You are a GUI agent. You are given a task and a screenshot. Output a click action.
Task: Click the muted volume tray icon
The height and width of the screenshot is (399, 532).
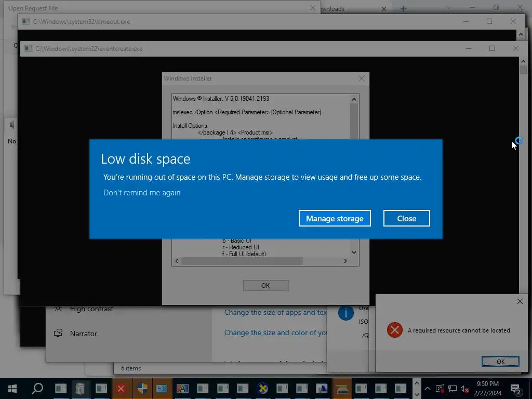465,389
